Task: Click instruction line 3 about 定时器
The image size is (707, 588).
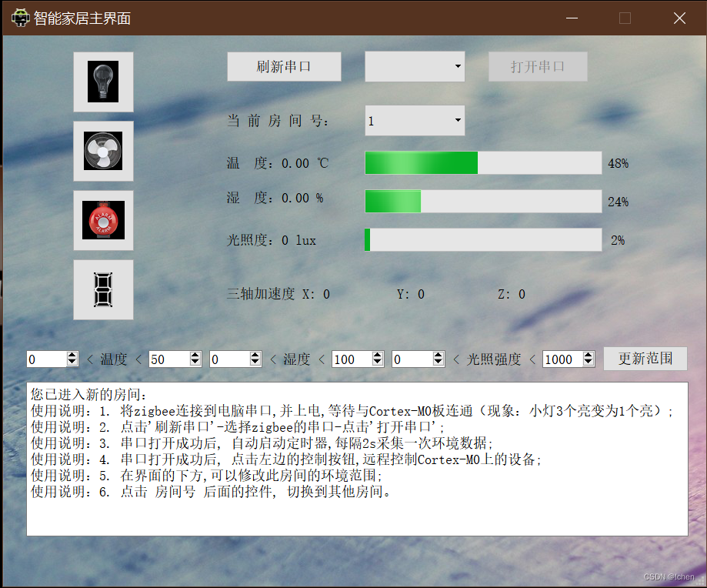Action: [x=262, y=443]
